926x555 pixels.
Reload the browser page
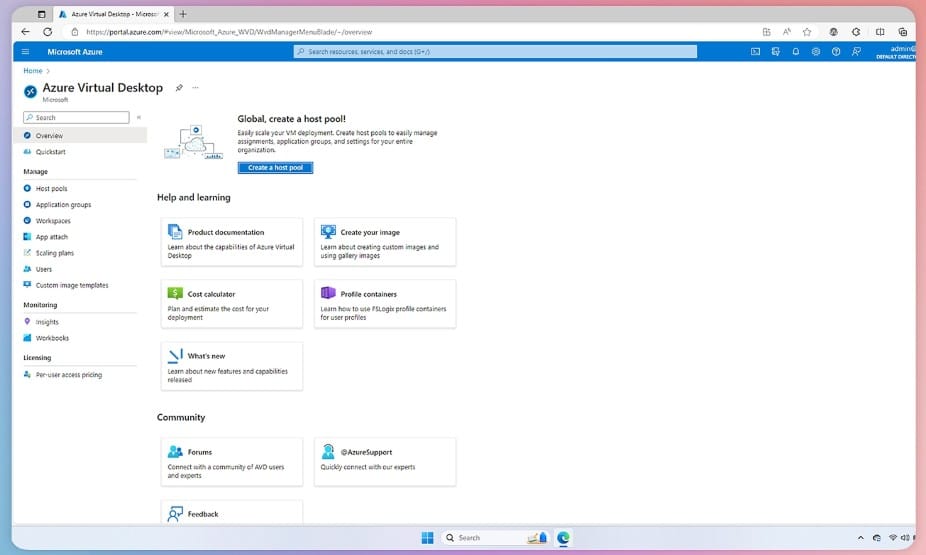click(48, 32)
